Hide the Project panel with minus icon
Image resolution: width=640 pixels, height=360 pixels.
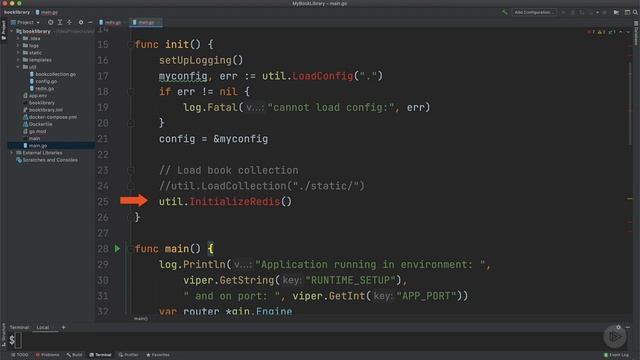[x=90, y=22]
